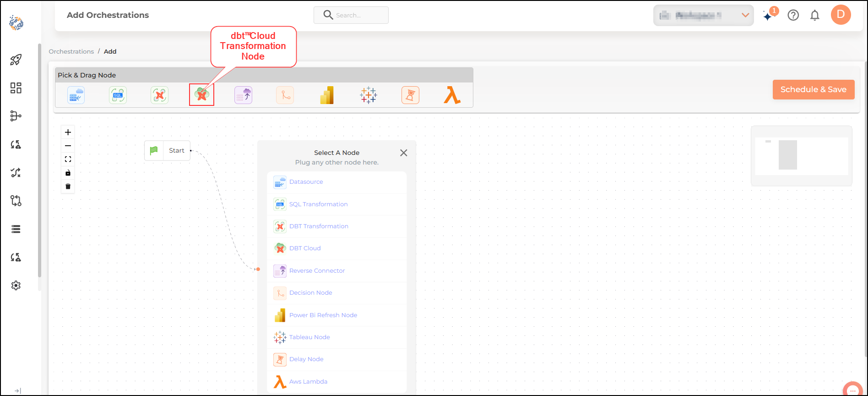
Task: Click the Schedule & Save button
Action: [x=814, y=89]
